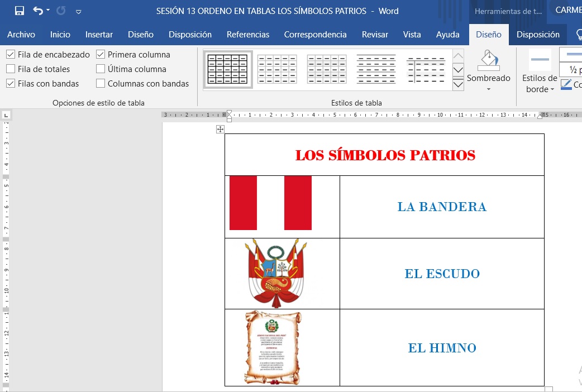Click the Save icon in the title bar
Image resolution: width=582 pixels, height=392 pixels.
20,11
